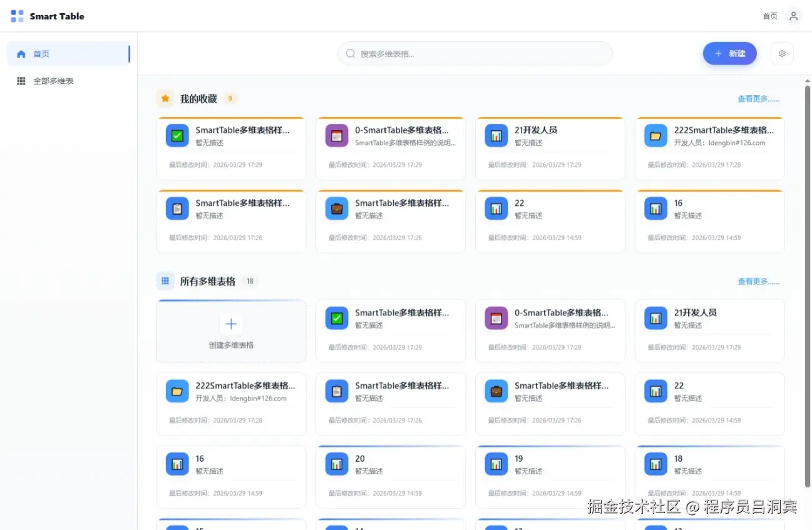The image size is (812, 530).
Task: Click the title "21开发人员" in 我的收藏
Action: click(536, 130)
